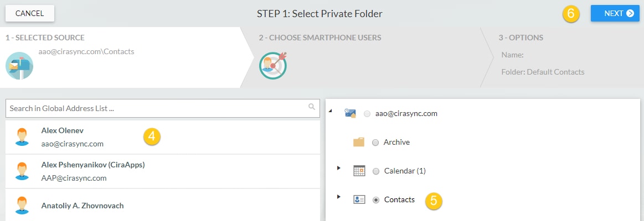Click the Next button
Viewport: 644px width, 221px height.
pos(615,13)
